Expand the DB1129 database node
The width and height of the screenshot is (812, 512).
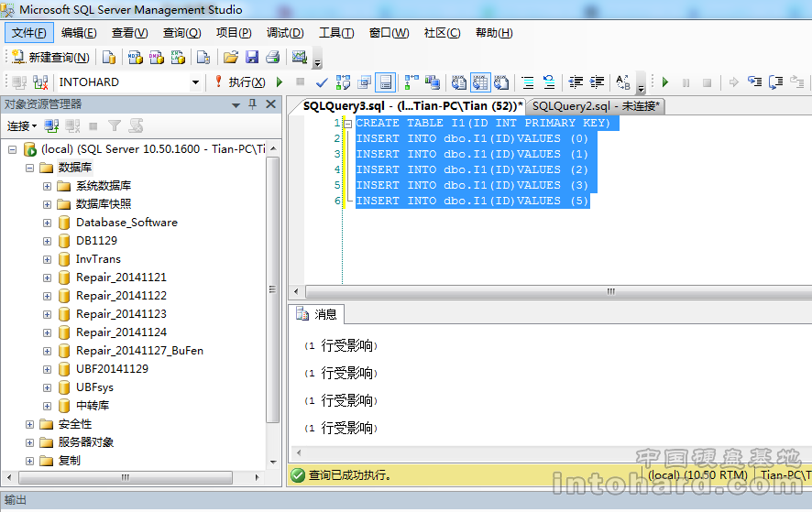tap(47, 241)
